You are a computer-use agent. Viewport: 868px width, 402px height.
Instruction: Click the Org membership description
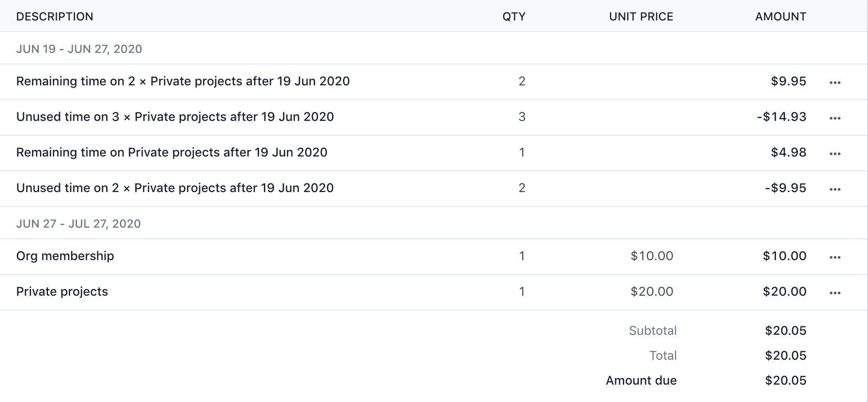(65, 256)
